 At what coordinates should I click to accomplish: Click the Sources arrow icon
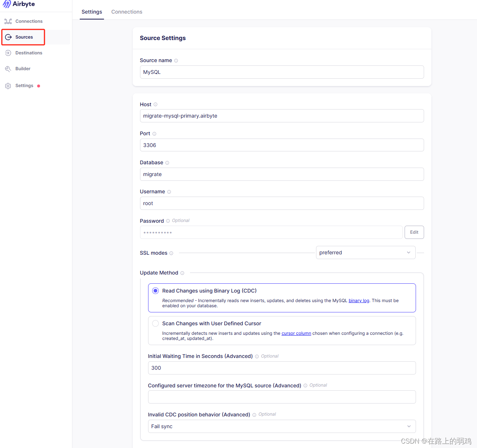(8, 37)
